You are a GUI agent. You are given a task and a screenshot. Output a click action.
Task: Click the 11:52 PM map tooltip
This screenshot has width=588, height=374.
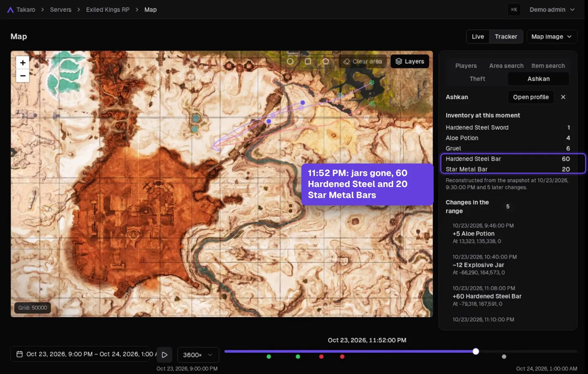367,184
